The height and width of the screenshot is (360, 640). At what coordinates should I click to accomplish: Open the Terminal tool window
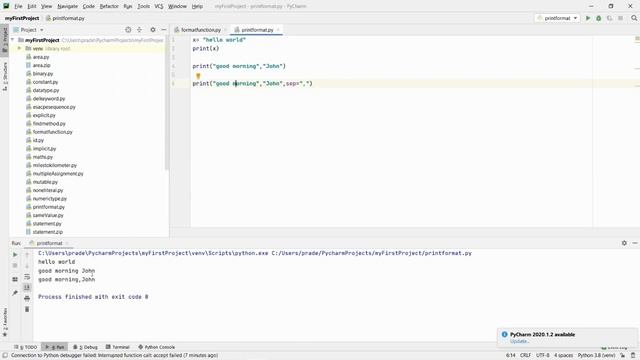118,347
